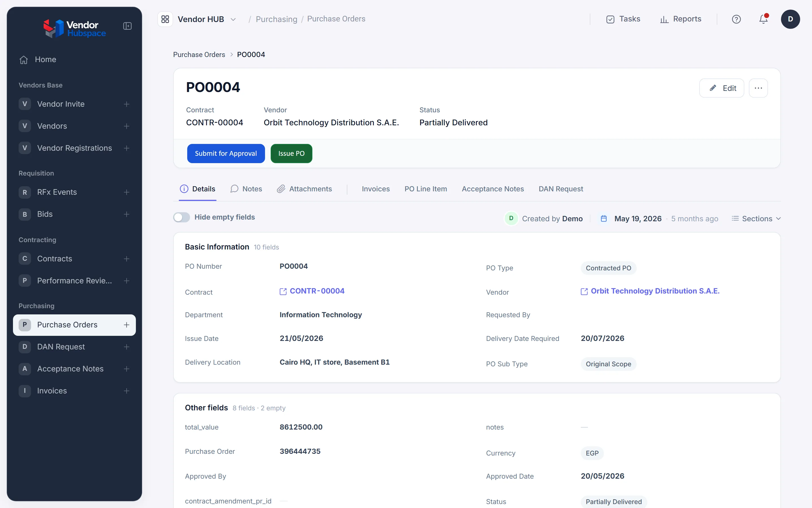The height and width of the screenshot is (508, 812).
Task: Click Purchasing in the top breadcrumb
Action: (277, 19)
